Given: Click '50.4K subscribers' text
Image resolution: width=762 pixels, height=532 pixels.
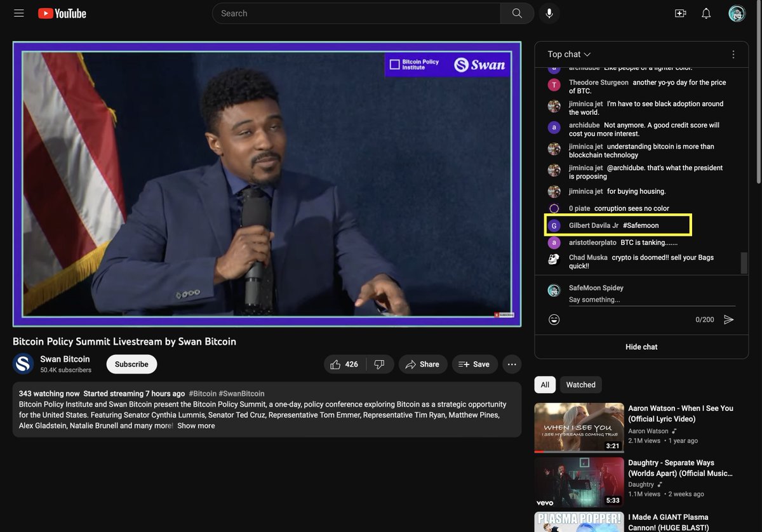Looking at the screenshot, I should (66, 370).
